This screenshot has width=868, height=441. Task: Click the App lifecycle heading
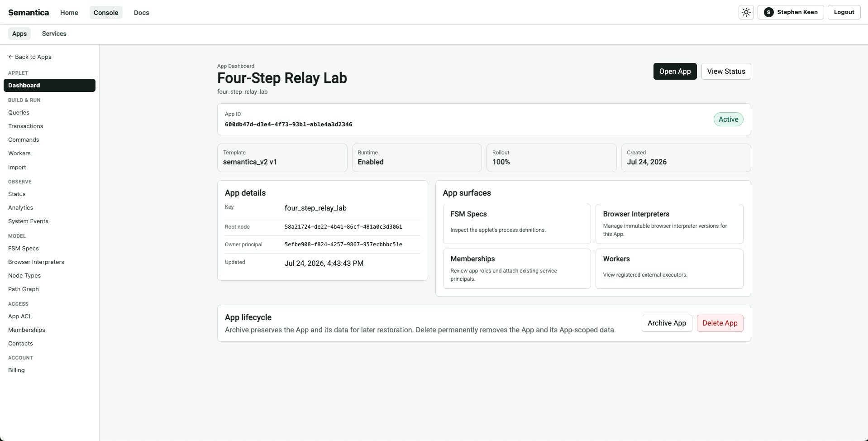(248, 317)
